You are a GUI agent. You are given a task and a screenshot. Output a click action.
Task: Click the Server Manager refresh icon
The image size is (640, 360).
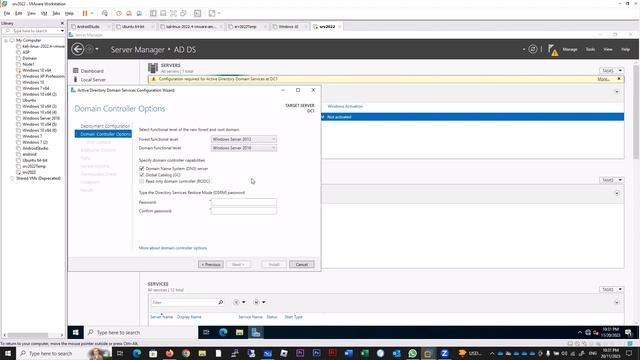tap(533, 49)
